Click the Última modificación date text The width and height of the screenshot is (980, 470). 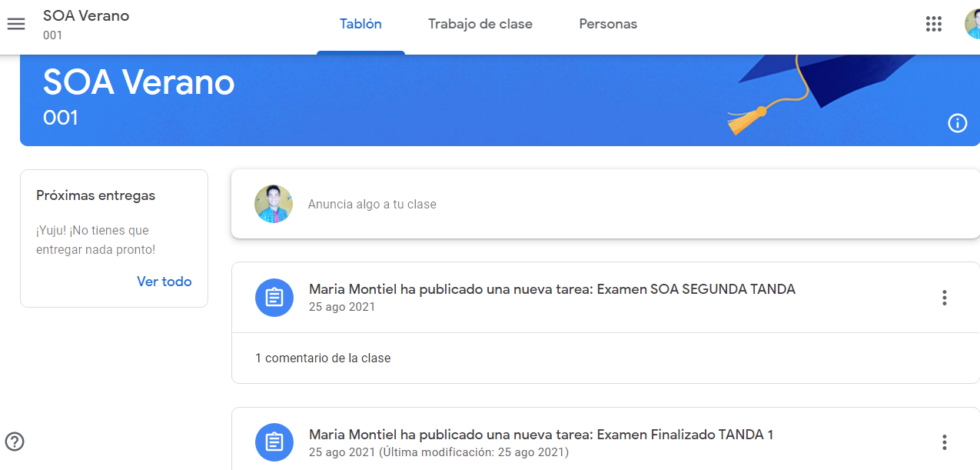click(x=473, y=452)
